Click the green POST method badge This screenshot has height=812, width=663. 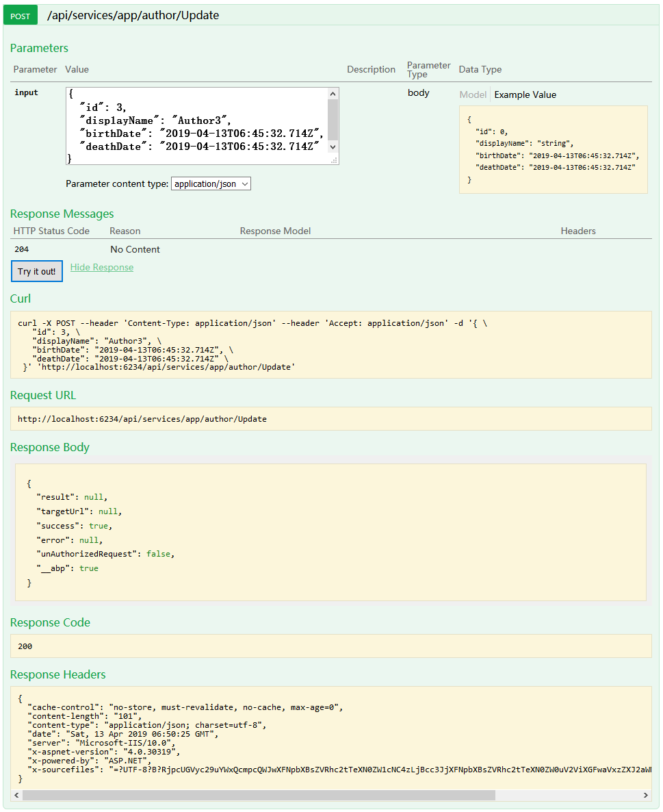click(x=21, y=16)
